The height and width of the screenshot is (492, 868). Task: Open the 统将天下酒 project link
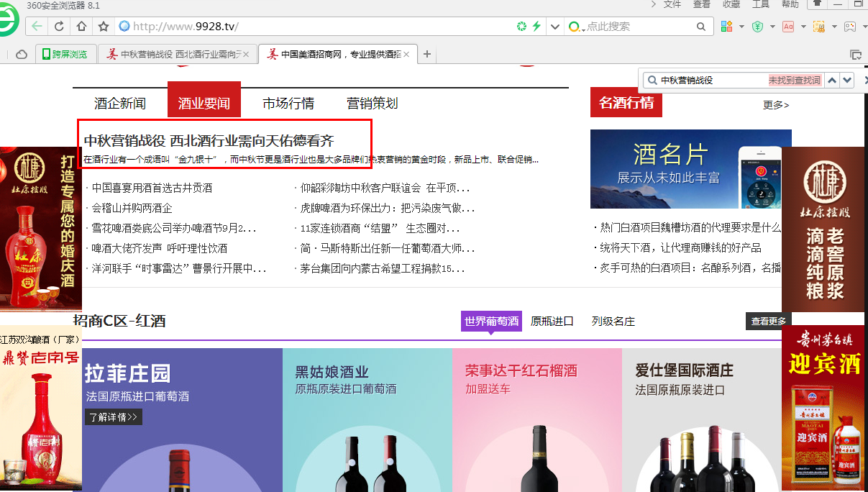click(x=681, y=247)
